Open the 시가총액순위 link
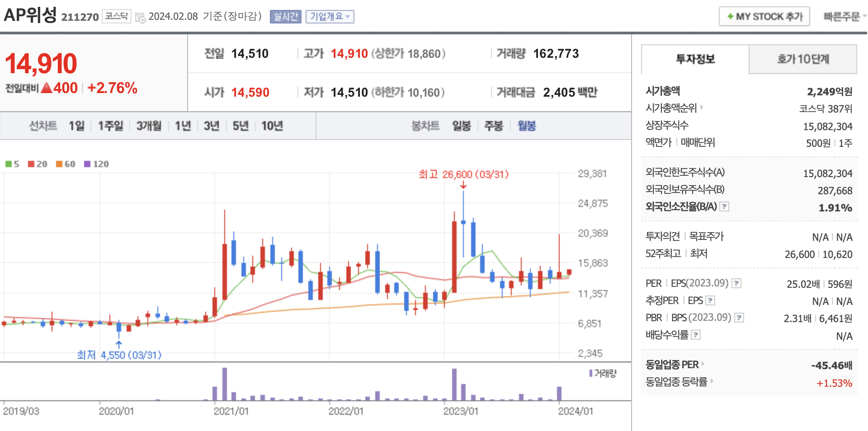 (671, 108)
